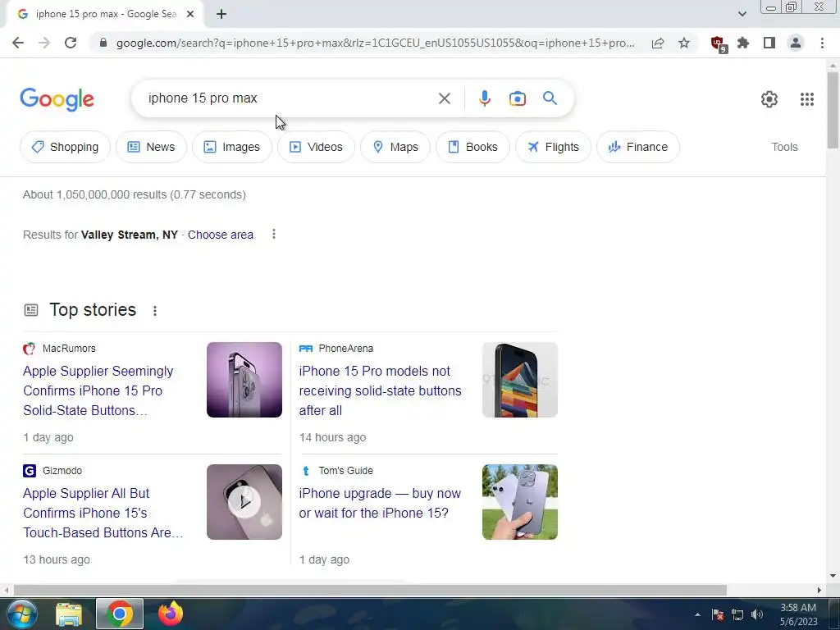Click the vertical scrollbar down arrow

click(x=833, y=576)
